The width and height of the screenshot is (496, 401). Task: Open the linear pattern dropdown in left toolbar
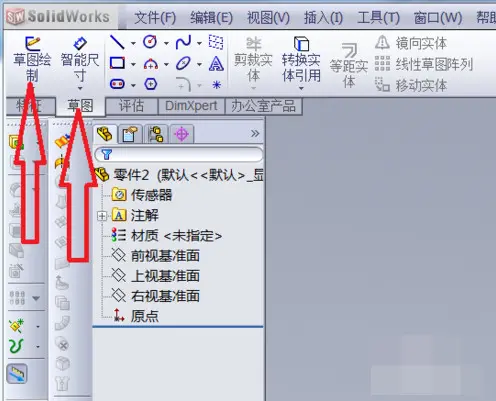(x=36, y=298)
